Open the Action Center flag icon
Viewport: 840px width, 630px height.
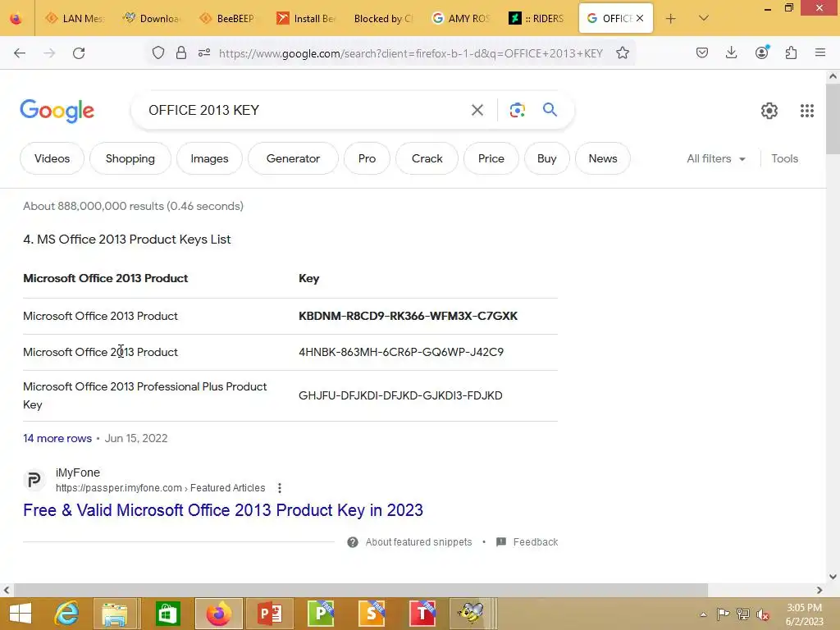(723, 614)
